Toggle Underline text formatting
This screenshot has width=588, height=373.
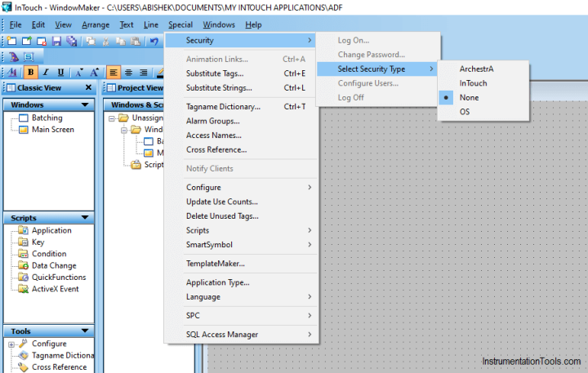pyautogui.click(x=60, y=72)
